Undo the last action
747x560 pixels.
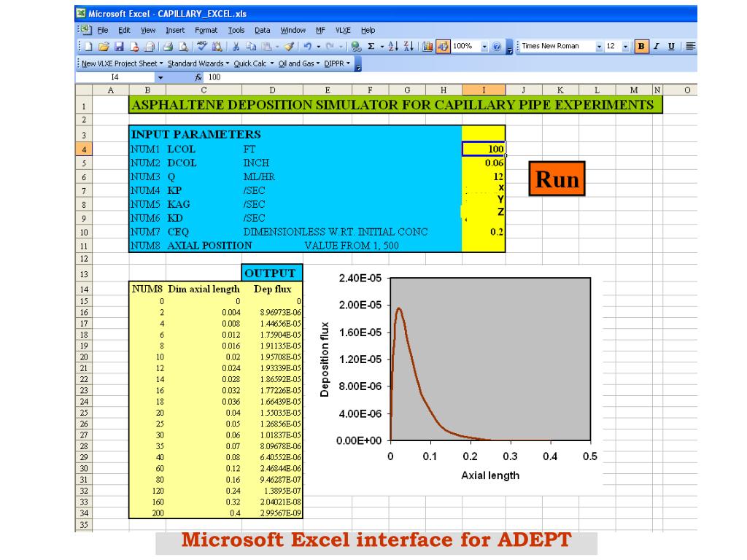[x=308, y=46]
